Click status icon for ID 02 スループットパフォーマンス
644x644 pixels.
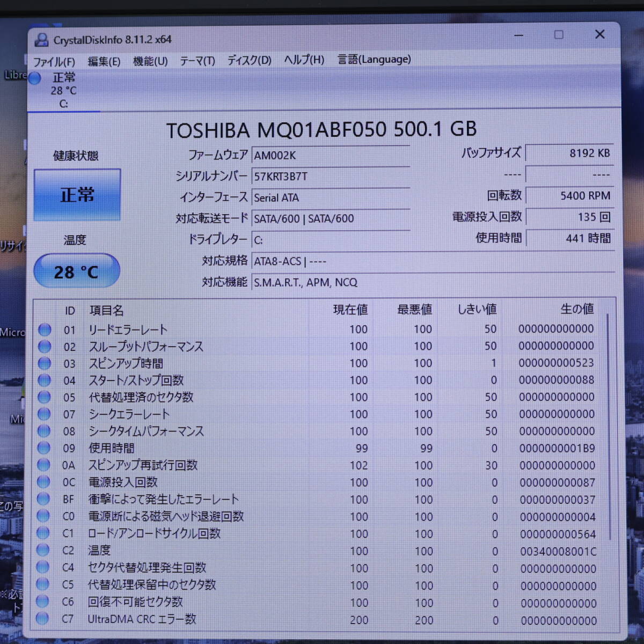click(44, 346)
